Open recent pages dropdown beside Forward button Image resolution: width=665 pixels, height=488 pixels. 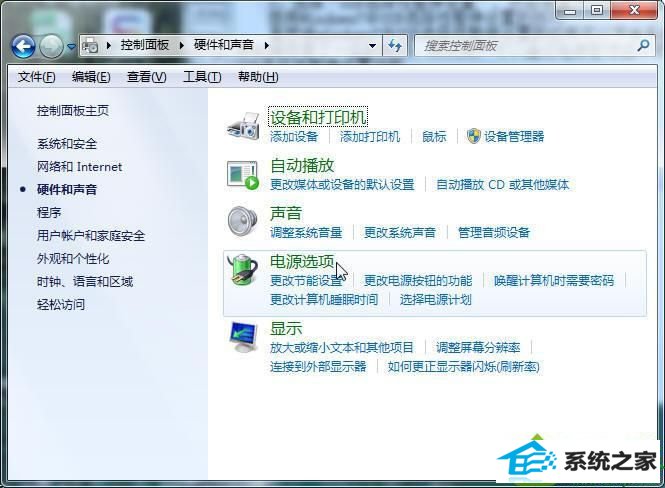click(x=71, y=46)
